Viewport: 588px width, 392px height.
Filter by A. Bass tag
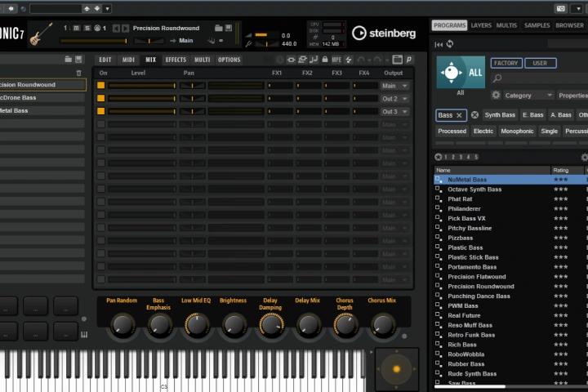coord(560,115)
